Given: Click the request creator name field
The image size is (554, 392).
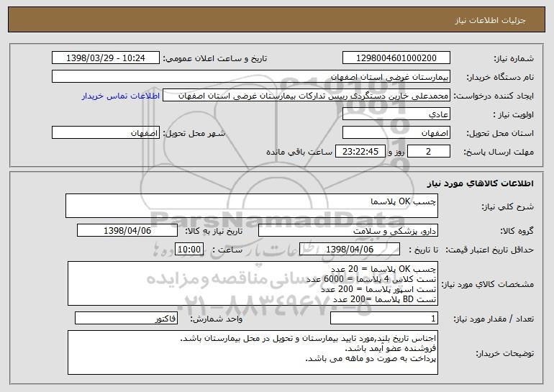Looking at the screenshot, I should pos(306,96).
